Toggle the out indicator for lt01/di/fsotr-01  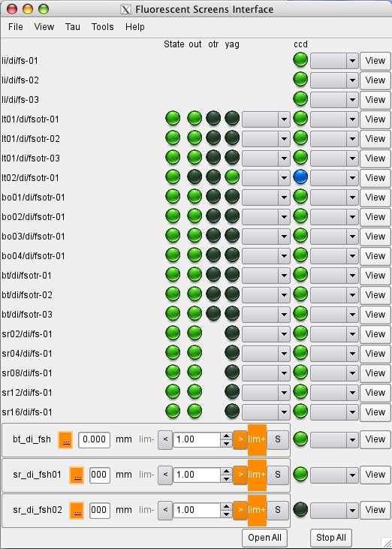click(194, 119)
